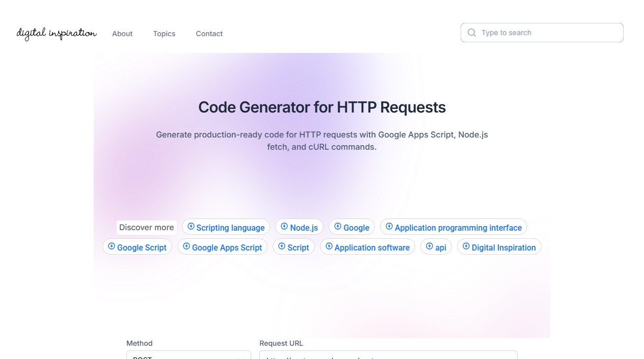The height and width of the screenshot is (359, 644).
Task: Select the Google Apps Script tag
Action: [x=222, y=246]
